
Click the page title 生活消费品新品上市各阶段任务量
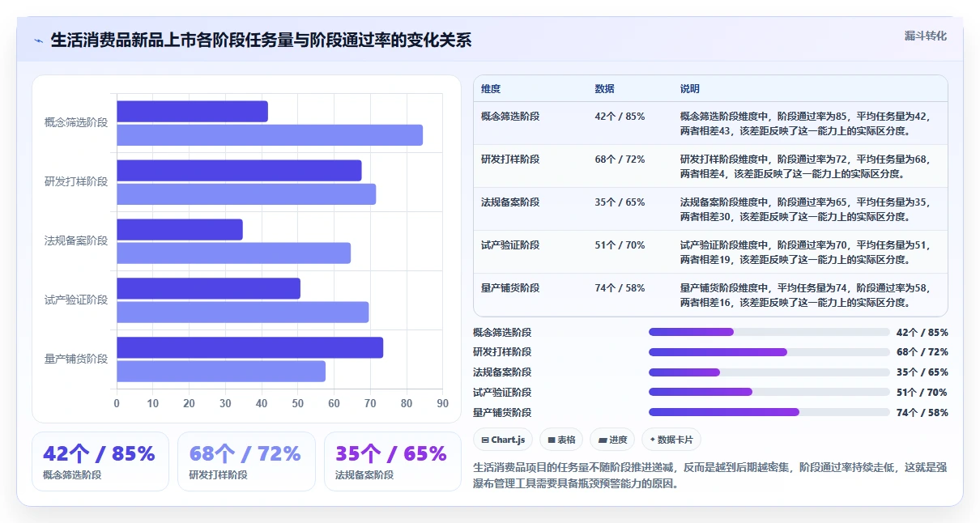(261, 40)
